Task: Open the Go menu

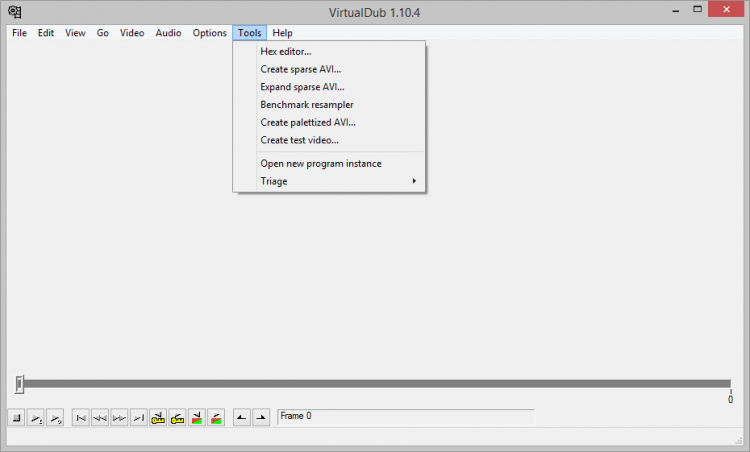Action: click(102, 33)
